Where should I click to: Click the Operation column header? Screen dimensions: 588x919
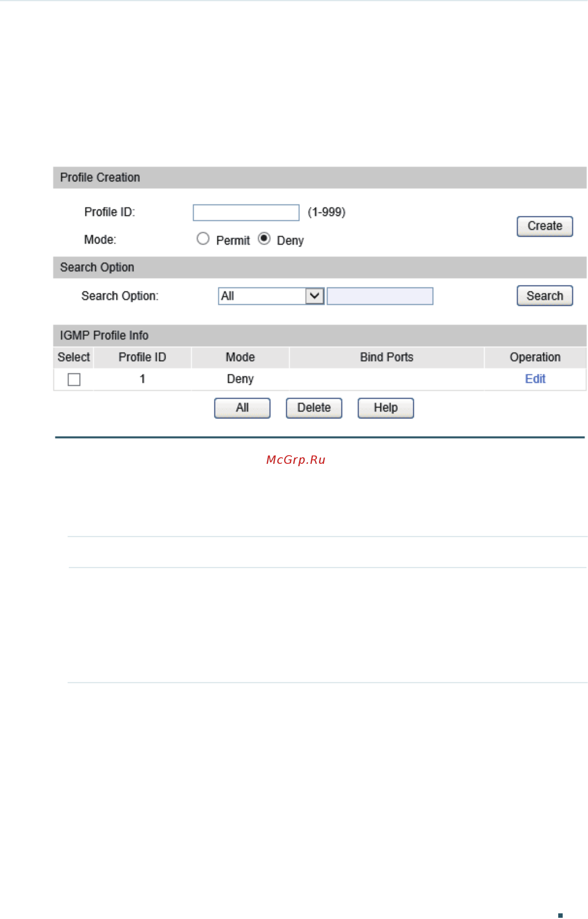point(535,358)
